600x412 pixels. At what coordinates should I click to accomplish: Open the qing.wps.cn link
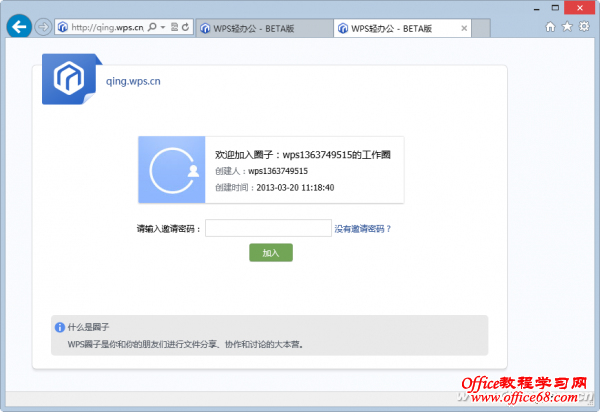pyautogui.click(x=133, y=81)
